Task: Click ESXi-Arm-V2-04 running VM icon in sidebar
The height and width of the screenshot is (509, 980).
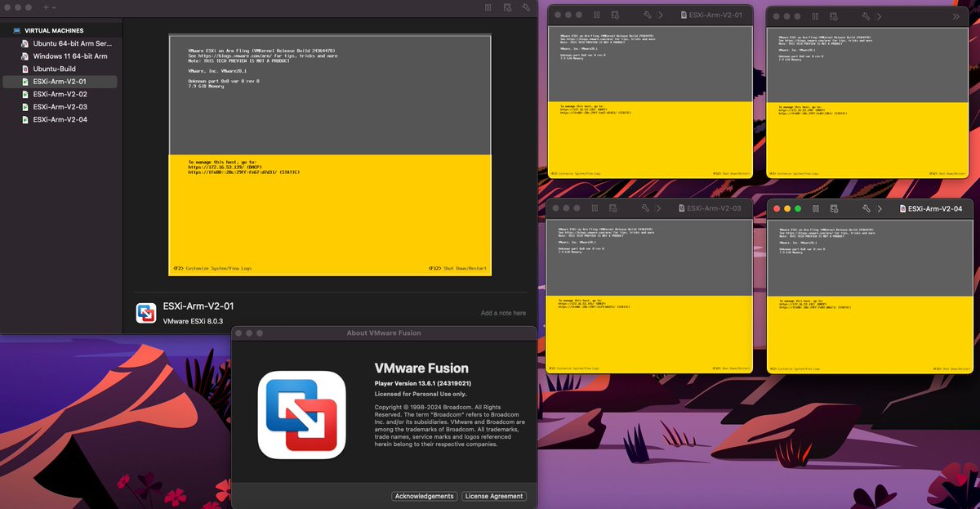Action: coord(25,119)
